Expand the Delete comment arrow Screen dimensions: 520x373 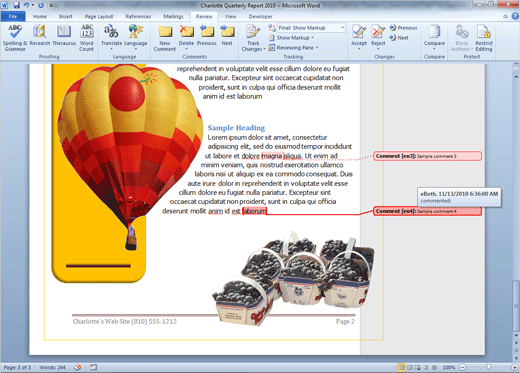[x=186, y=49]
